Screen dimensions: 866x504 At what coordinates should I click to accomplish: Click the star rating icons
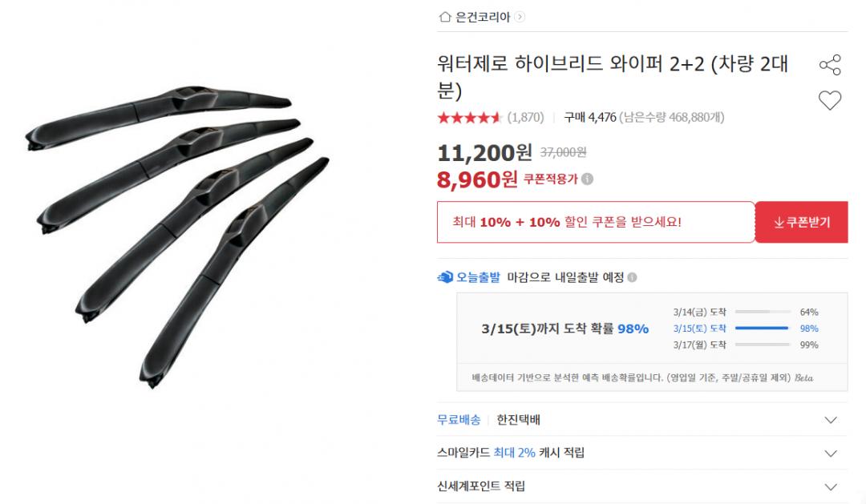(469, 118)
